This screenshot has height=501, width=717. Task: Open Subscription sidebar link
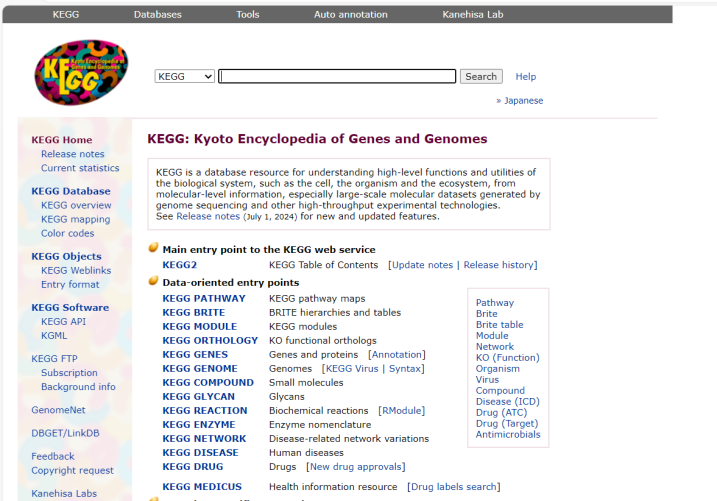click(x=69, y=373)
